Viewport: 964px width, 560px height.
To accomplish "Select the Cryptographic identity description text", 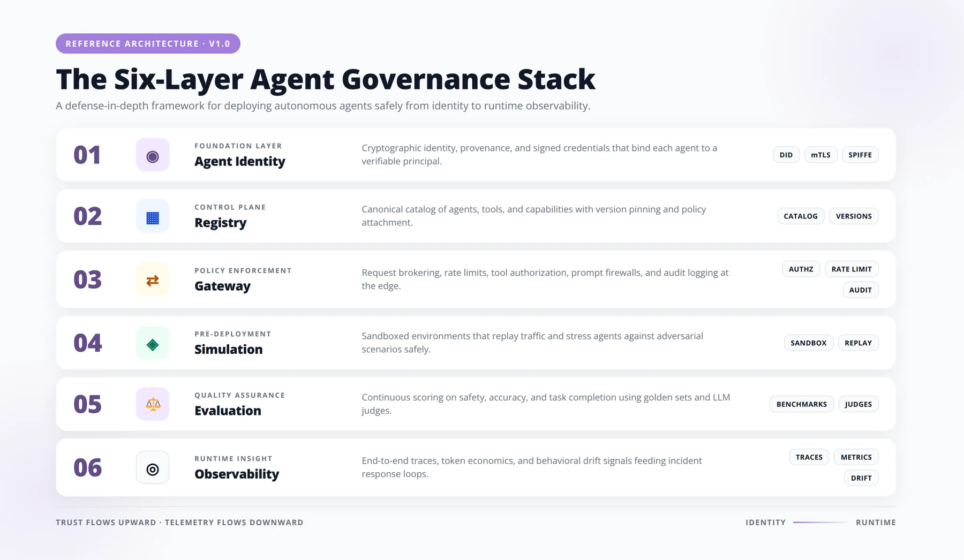I will [539, 155].
